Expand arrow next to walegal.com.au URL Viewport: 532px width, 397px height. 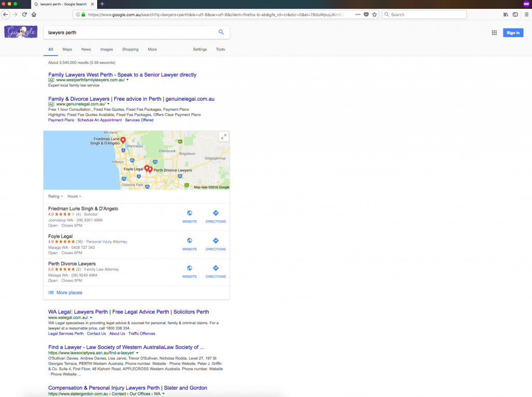coord(91,317)
